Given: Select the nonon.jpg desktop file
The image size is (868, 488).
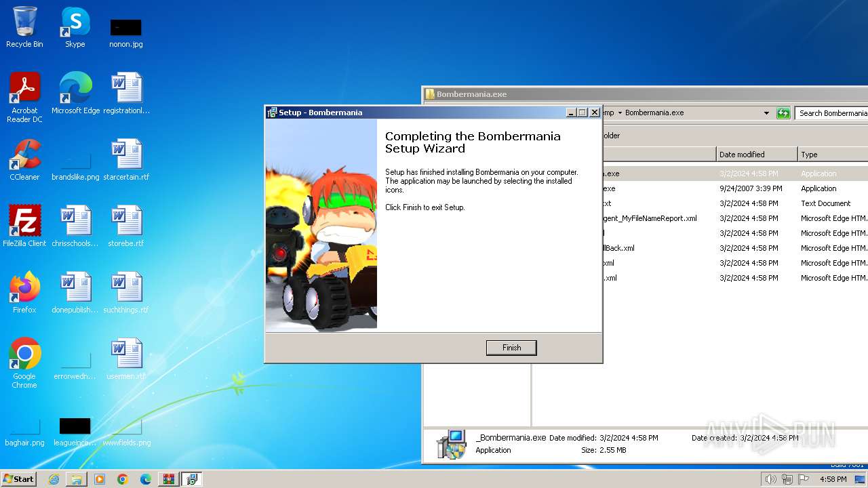Looking at the screenshot, I should tap(126, 33).
